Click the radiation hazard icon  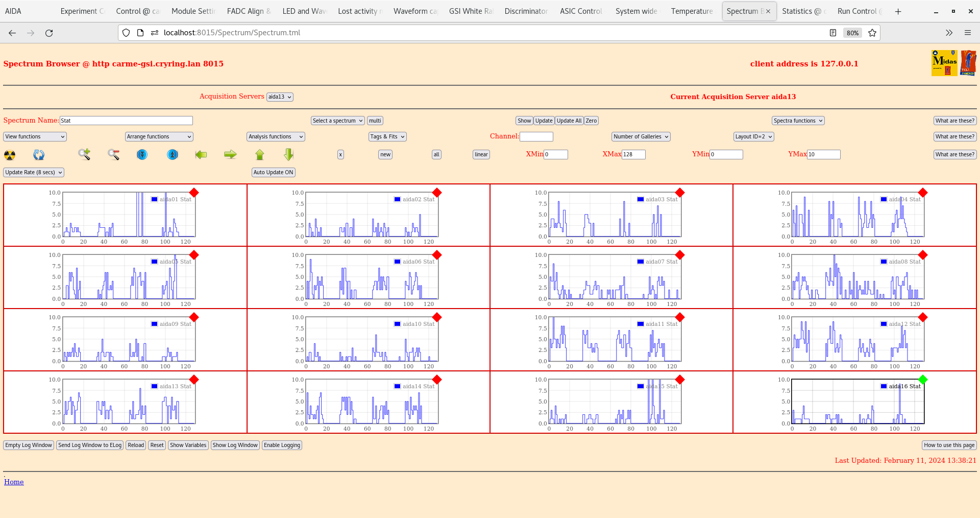(10, 155)
